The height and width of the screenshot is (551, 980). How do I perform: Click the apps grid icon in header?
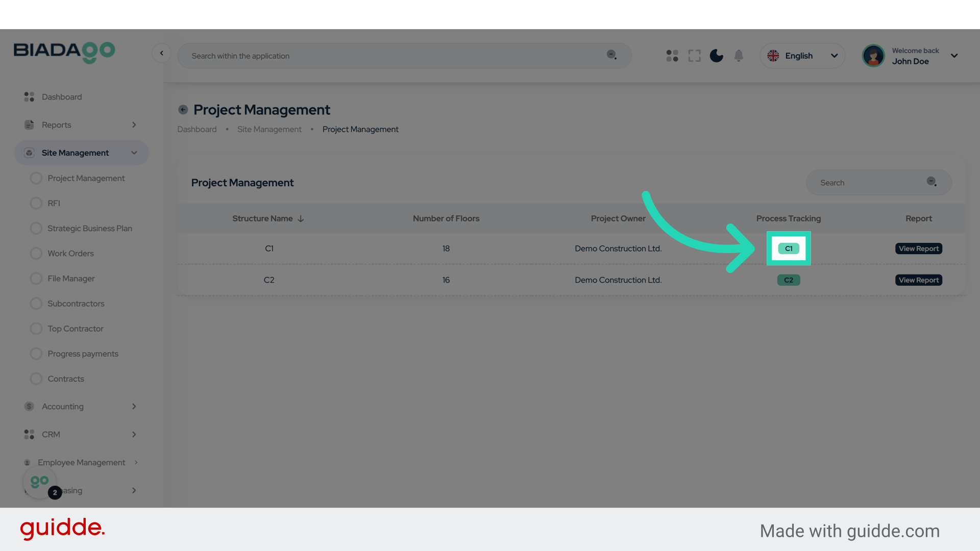coord(672,56)
